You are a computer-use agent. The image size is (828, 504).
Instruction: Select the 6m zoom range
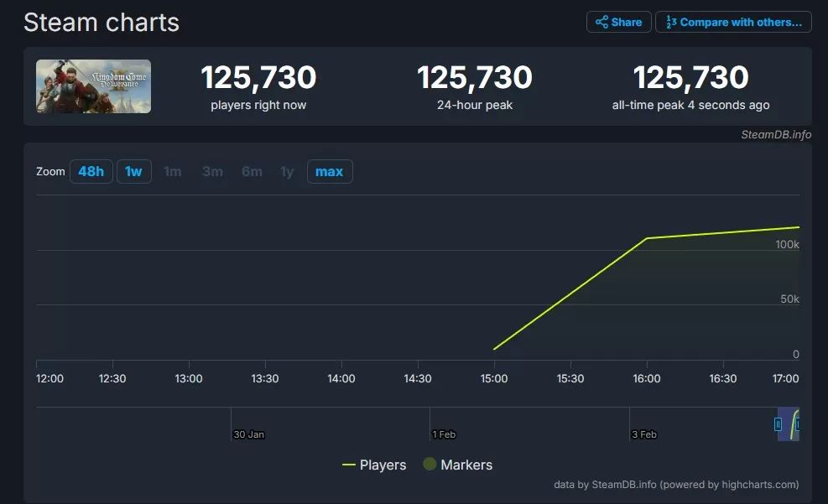(252, 172)
